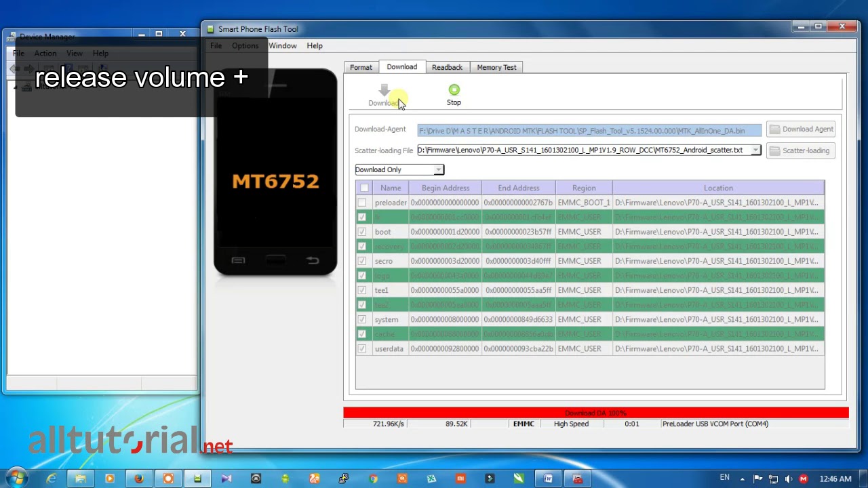Click the Location column header

point(718,188)
